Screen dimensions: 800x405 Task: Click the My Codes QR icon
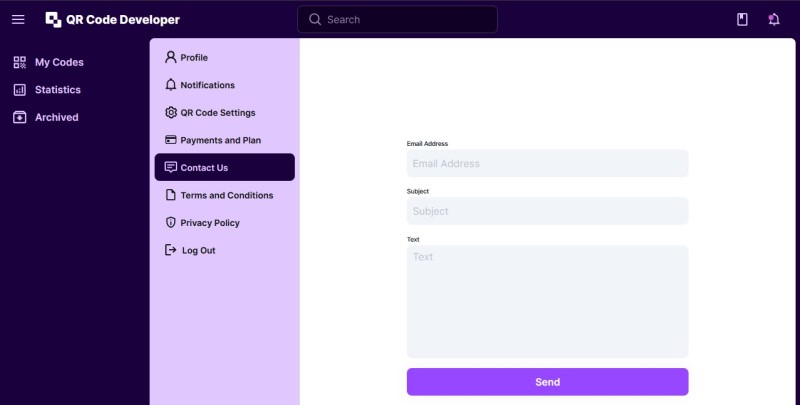click(x=19, y=62)
